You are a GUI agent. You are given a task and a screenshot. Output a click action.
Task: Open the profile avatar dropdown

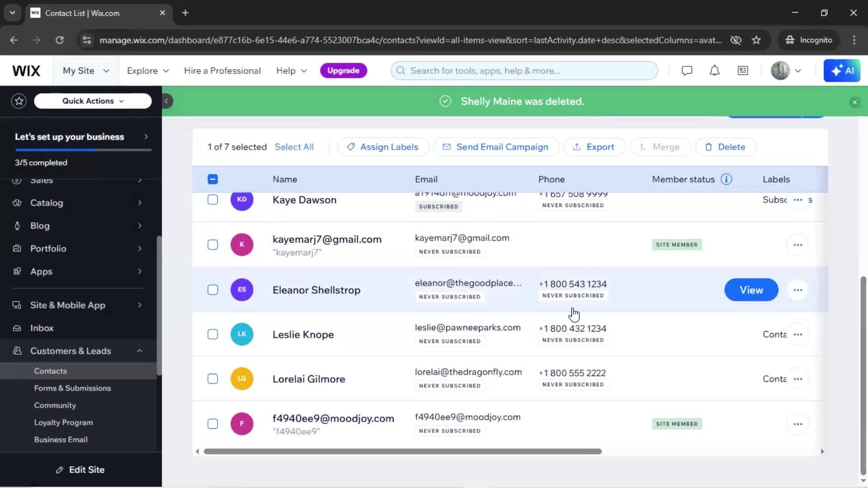(x=786, y=70)
